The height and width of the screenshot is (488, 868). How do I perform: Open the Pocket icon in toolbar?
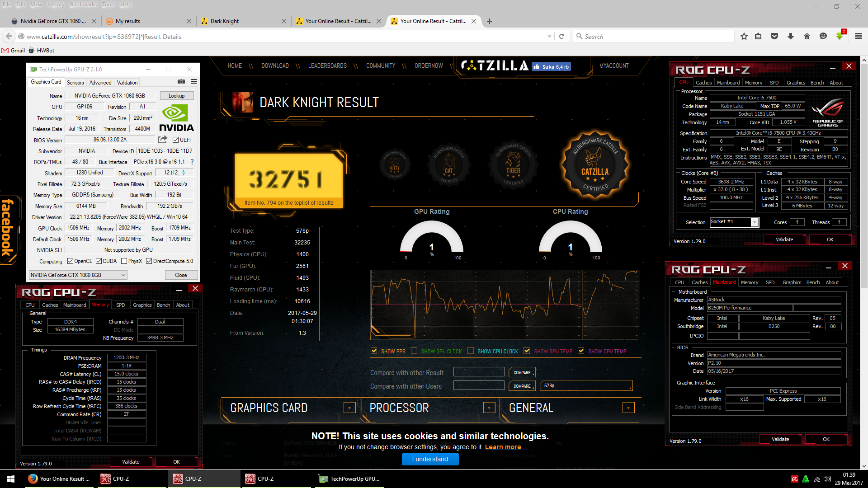[x=774, y=37]
